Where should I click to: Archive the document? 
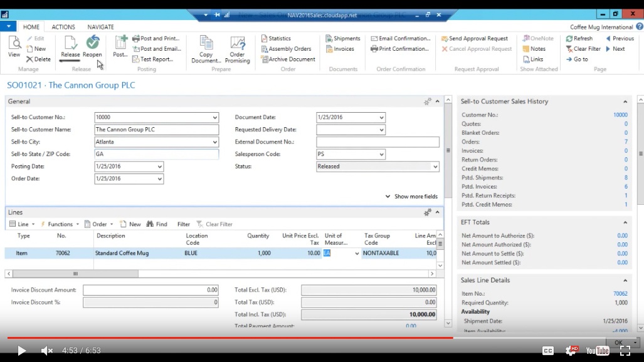(288, 59)
